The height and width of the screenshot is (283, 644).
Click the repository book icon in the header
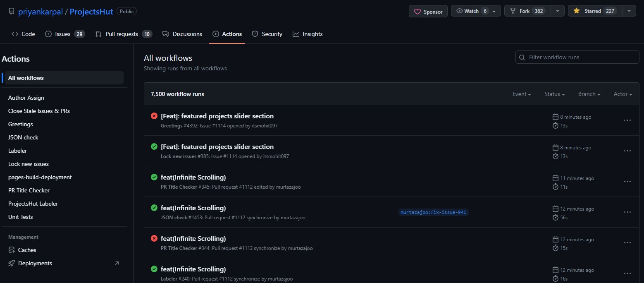11,11
